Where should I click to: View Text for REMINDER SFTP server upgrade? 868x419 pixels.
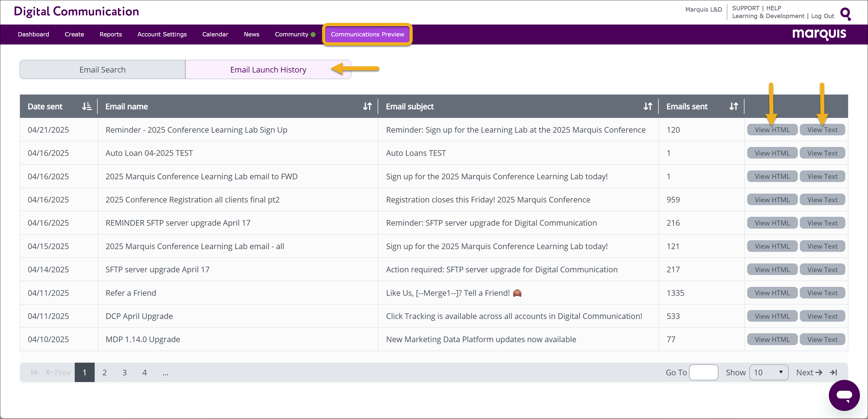[x=822, y=223]
